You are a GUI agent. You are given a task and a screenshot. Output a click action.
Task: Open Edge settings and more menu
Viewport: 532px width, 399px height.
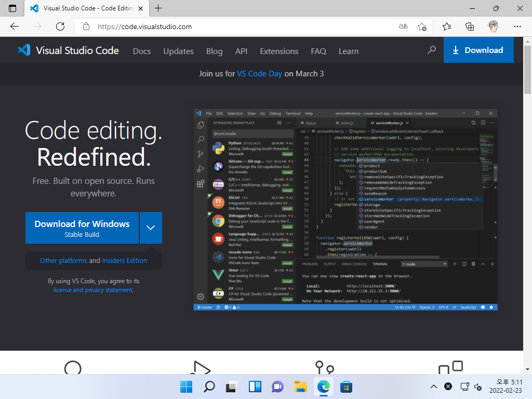[517, 26]
